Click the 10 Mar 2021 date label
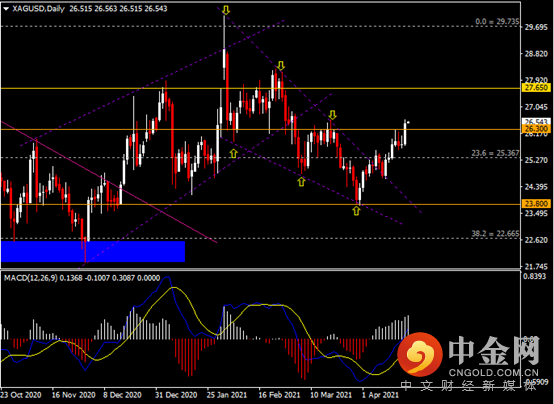This screenshot has height=404, width=554. pos(331,395)
